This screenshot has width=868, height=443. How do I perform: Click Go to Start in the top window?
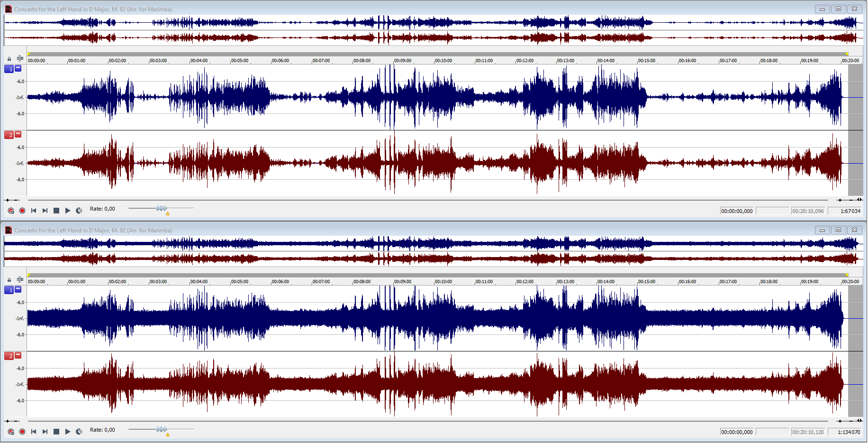(x=34, y=211)
